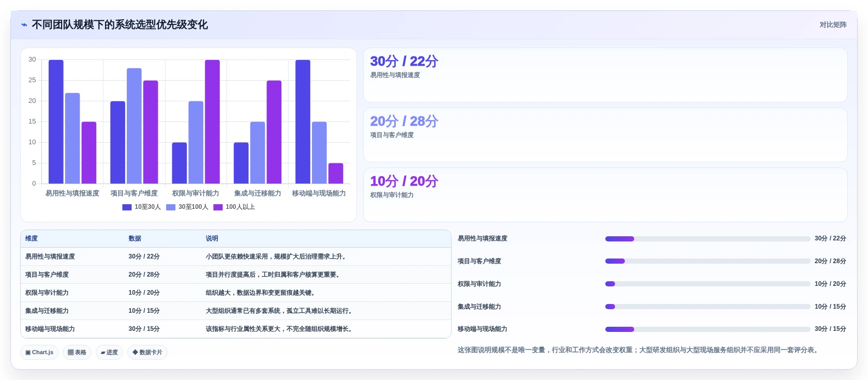868x380 pixels.
Task: Toggle the 30至100人 legend color box
Action: tap(171, 207)
